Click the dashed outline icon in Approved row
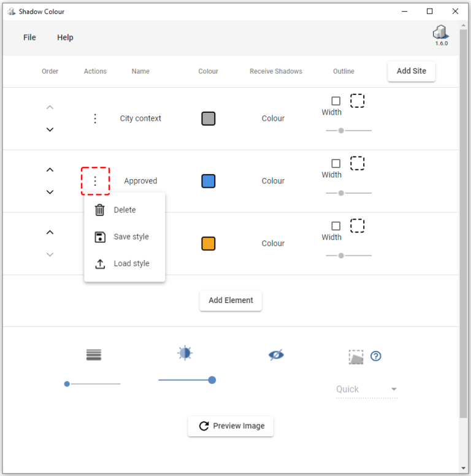The height and width of the screenshot is (476, 471). pyautogui.click(x=357, y=163)
